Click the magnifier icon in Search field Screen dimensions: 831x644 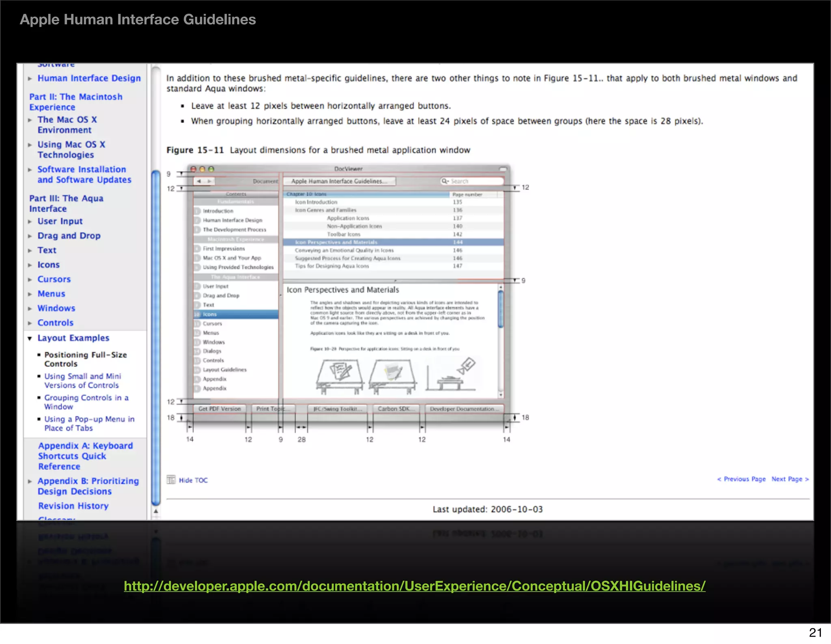tap(445, 181)
